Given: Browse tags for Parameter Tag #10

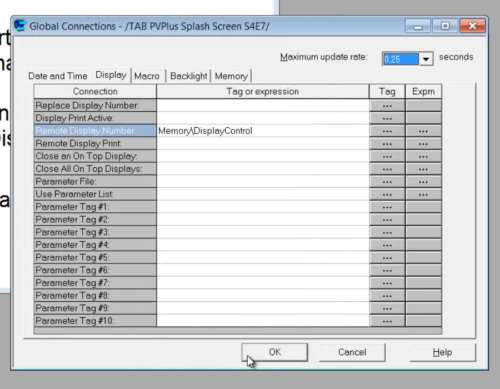Looking at the screenshot, I should pyautogui.click(x=387, y=321).
